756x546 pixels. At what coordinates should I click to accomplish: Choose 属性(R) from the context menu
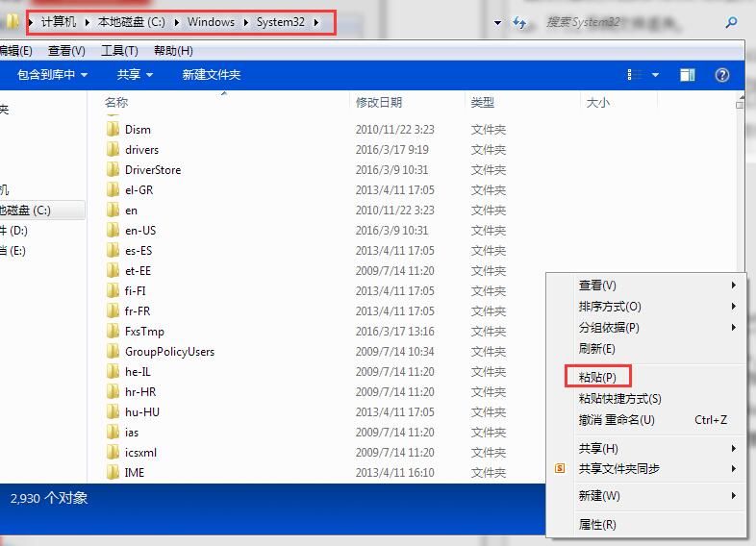597,524
